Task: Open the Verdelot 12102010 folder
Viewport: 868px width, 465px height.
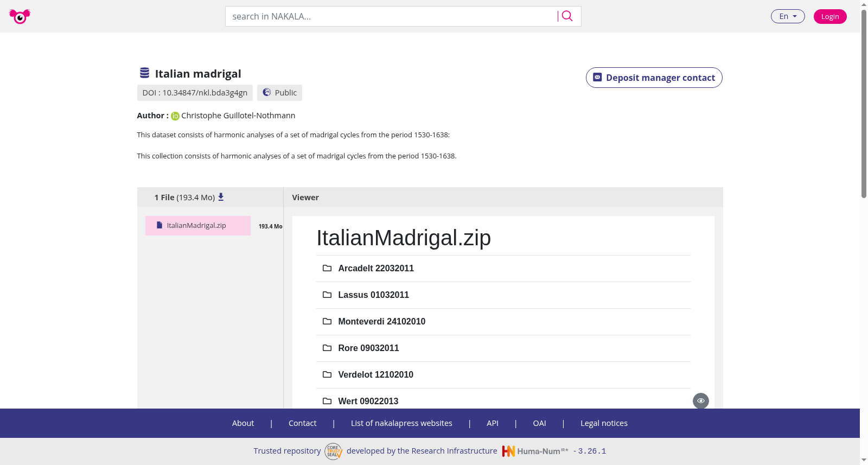Action: tap(375, 374)
